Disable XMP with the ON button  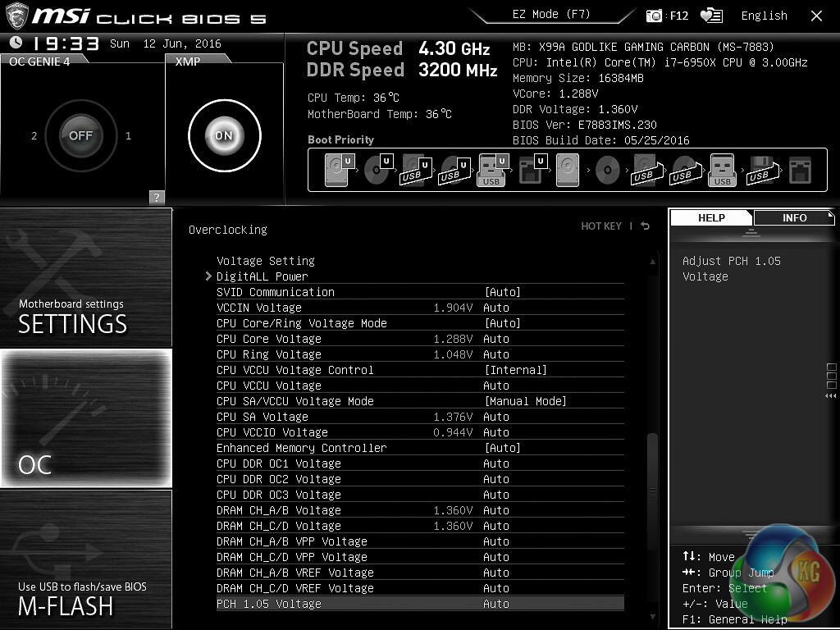pyautogui.click(x=224, y=135)
